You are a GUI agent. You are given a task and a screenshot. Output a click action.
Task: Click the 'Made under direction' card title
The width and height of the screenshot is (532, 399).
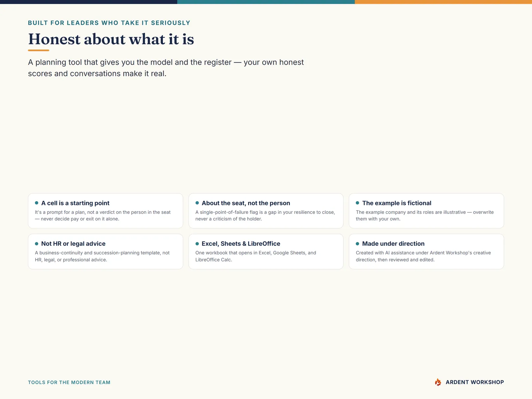393,244
